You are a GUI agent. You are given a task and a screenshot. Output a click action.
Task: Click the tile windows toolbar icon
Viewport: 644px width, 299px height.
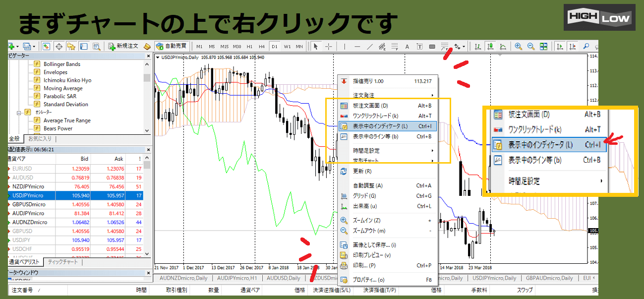pos(543,47)
